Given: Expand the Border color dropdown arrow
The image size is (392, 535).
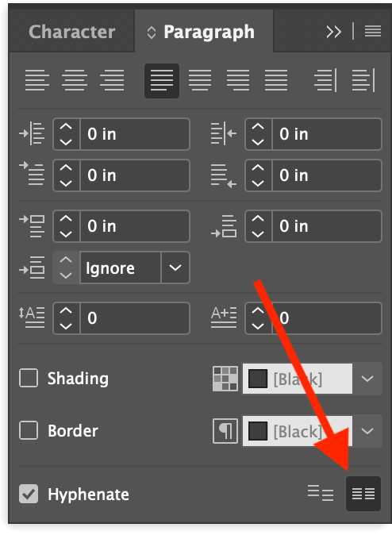Looking at the screenshot, I should pyautogui.click(x=367, y=431).
